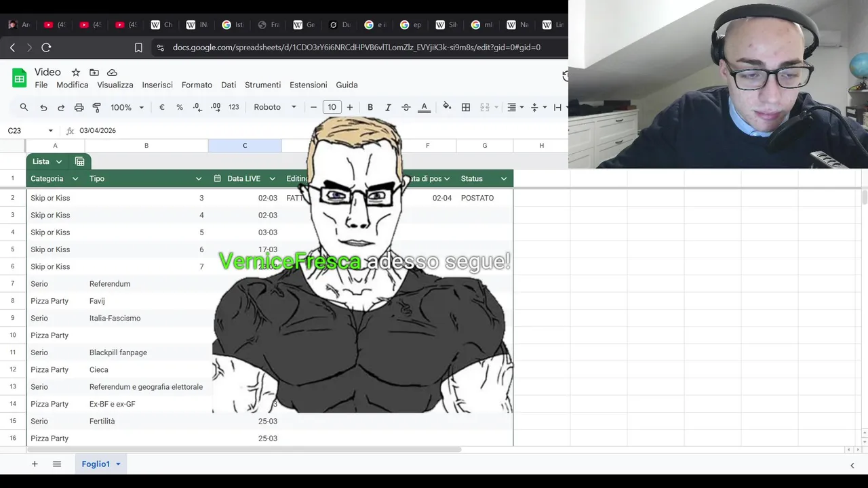Reload the browser page
Viewport: 868px width, 488px height.
coord(46,47)
